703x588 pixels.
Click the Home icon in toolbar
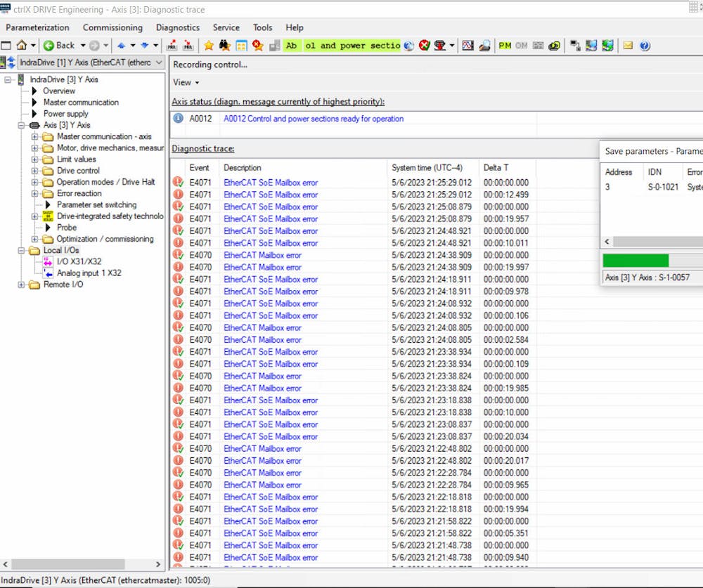22,46
